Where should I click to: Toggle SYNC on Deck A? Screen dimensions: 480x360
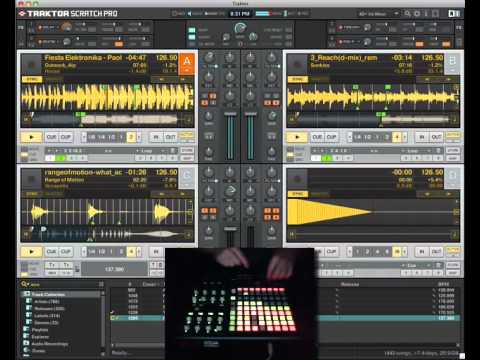[32, 79]
